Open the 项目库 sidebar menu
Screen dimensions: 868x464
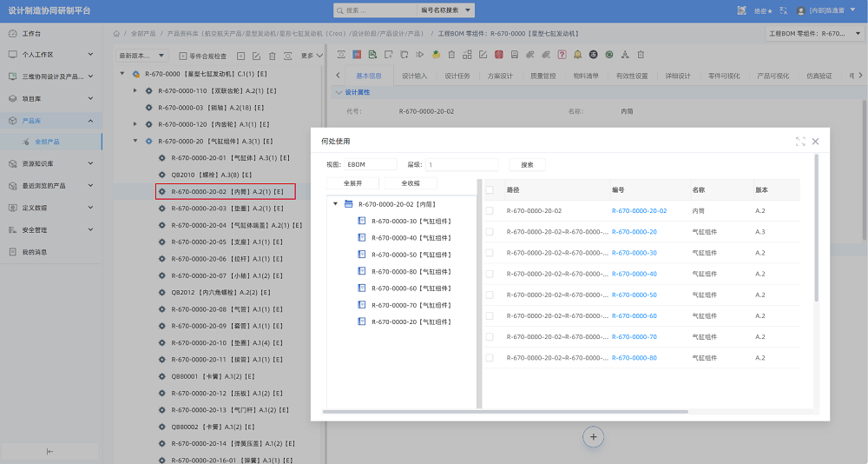point(51,99)
